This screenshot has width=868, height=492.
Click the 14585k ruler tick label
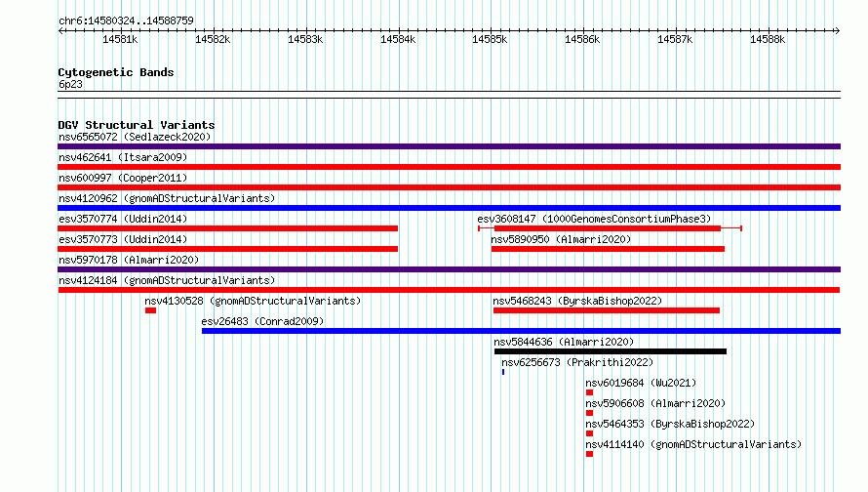point(490,39)
